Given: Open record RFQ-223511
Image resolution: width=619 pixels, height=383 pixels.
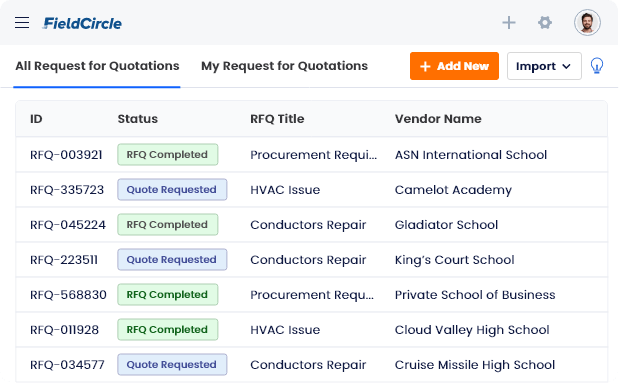Looking at the screenshot, I should (64, 260).
